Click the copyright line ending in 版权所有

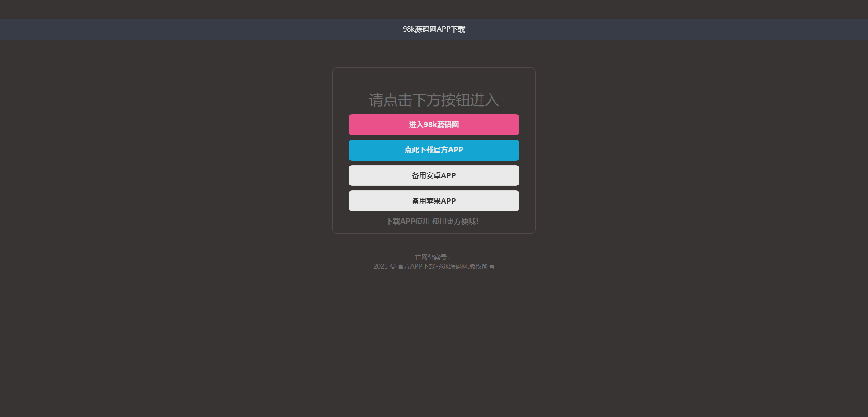[x=434, y=266]
